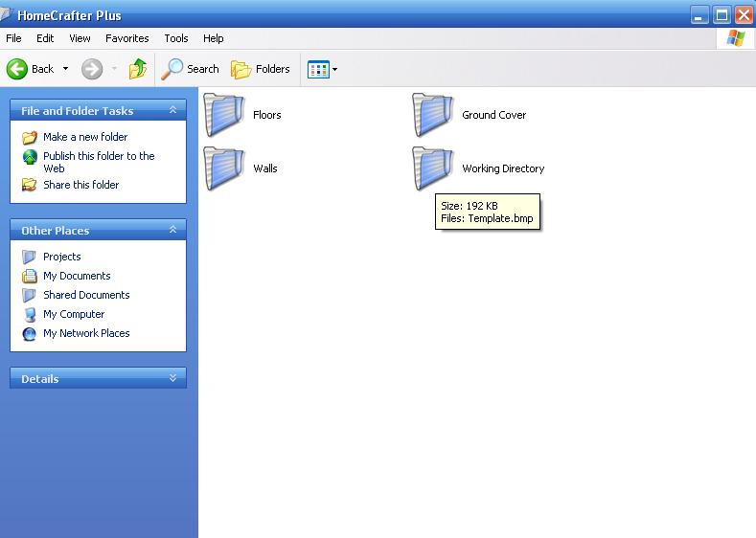756x538 pixels.
Task: Open My Network Places link
Action: (x=86, y=333)
